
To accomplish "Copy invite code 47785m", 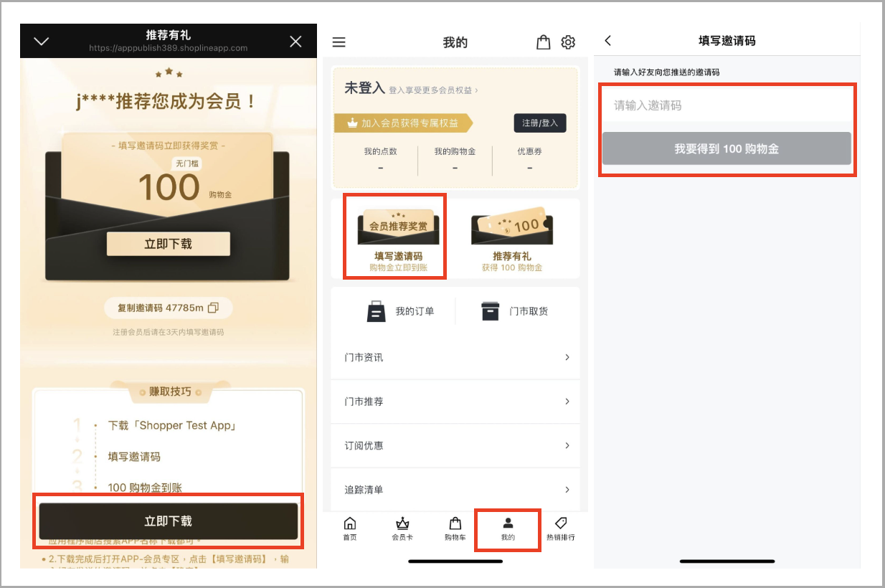I will 169,308.
